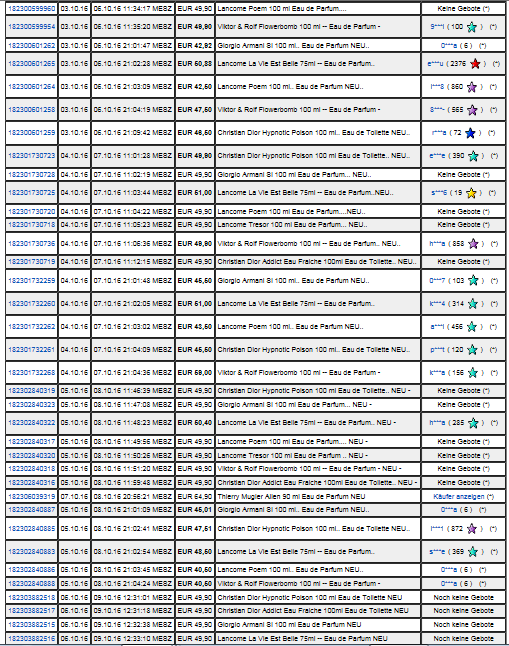Select the 'Lancome Tresor 100 ml Eau de Parfum .. NEU -' title
This screenshot has height=646, width=509.
(293, 456)
